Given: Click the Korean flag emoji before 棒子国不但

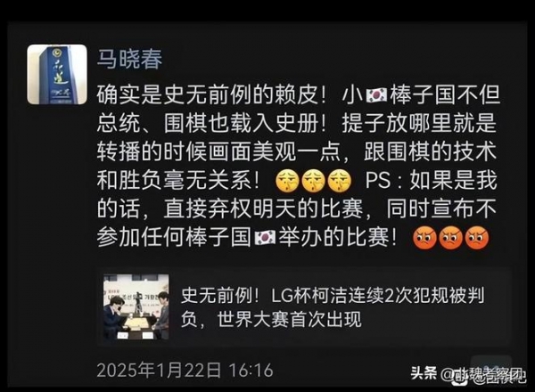Looking at the screenshot, I should [x=376, y=95].
